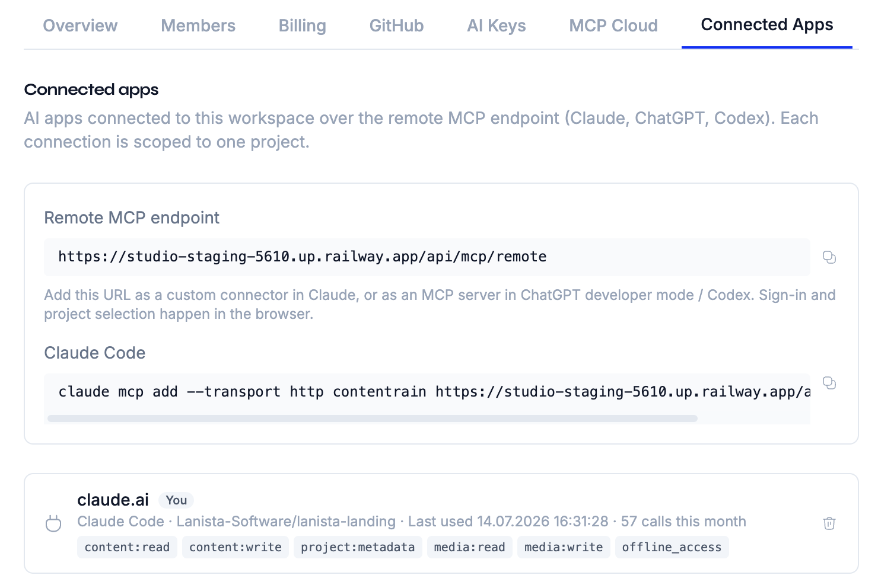
Task: Click the custom connector help text
Action: click(440, 304)
